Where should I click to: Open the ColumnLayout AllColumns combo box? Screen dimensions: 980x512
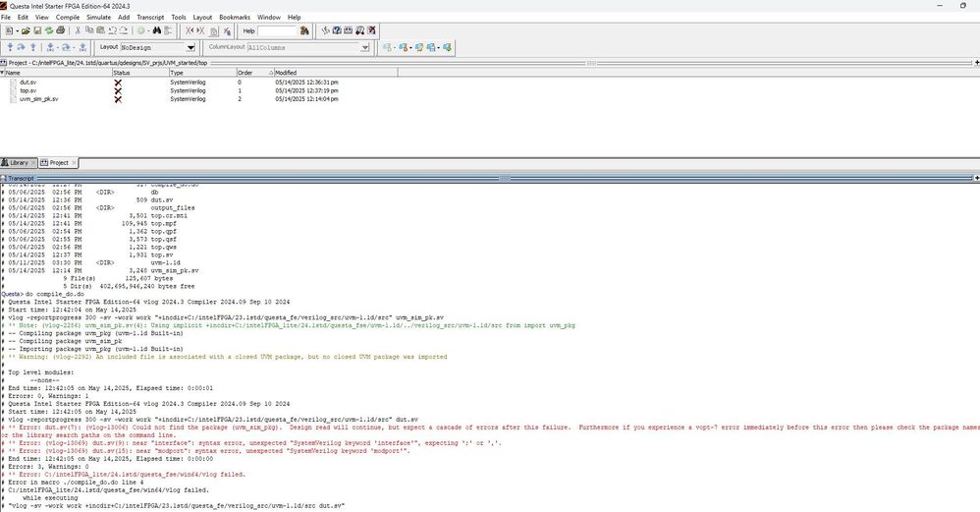click(308, 47)
